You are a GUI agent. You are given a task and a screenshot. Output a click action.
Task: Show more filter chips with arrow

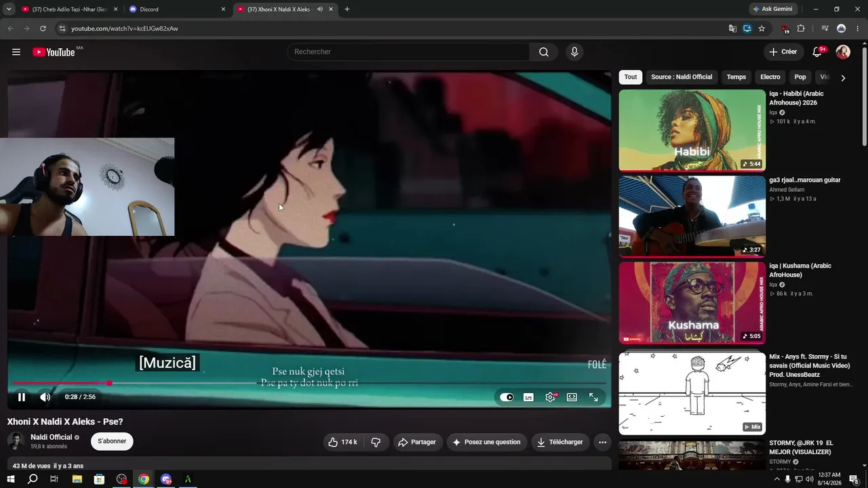click(843, 78)
